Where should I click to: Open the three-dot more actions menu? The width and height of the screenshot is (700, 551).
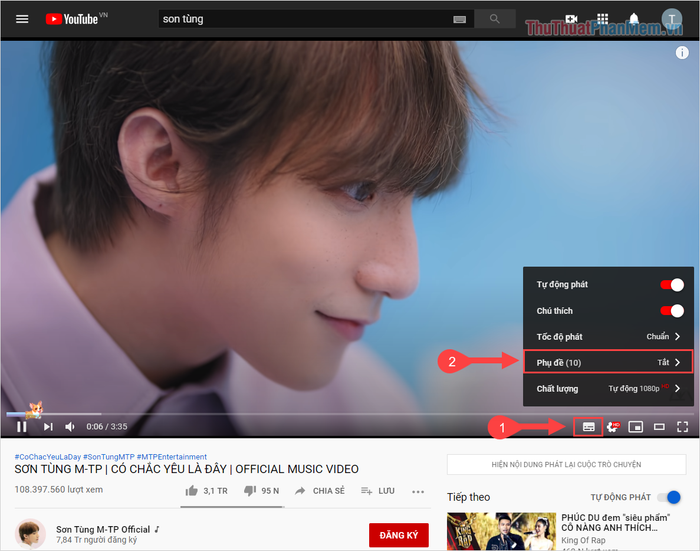(x=418, y=492)
